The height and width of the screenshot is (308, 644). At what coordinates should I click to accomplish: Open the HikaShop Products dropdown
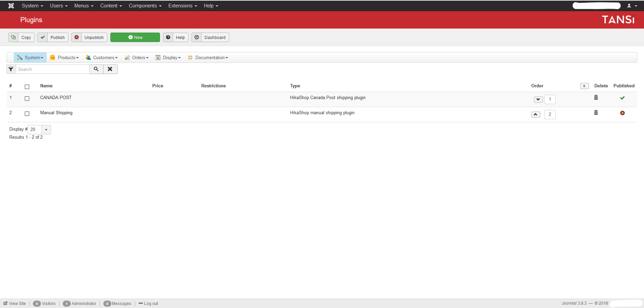tap(64, 57)
